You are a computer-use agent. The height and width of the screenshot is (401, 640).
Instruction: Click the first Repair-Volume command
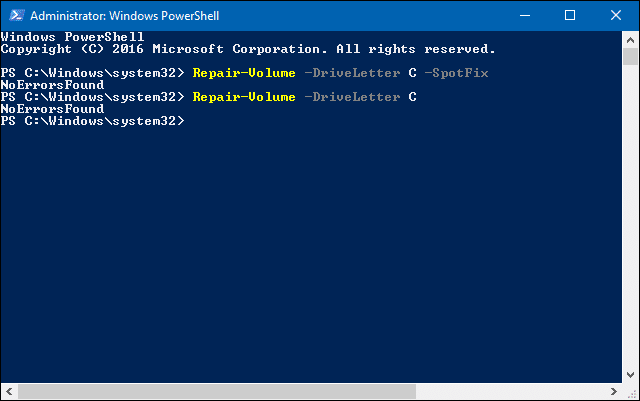[x=243, y=73]
